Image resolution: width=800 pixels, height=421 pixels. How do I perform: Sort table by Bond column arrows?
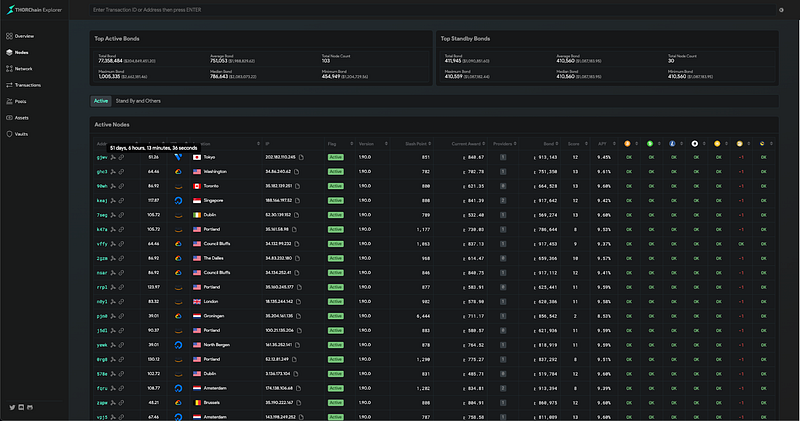pos(557,144)
